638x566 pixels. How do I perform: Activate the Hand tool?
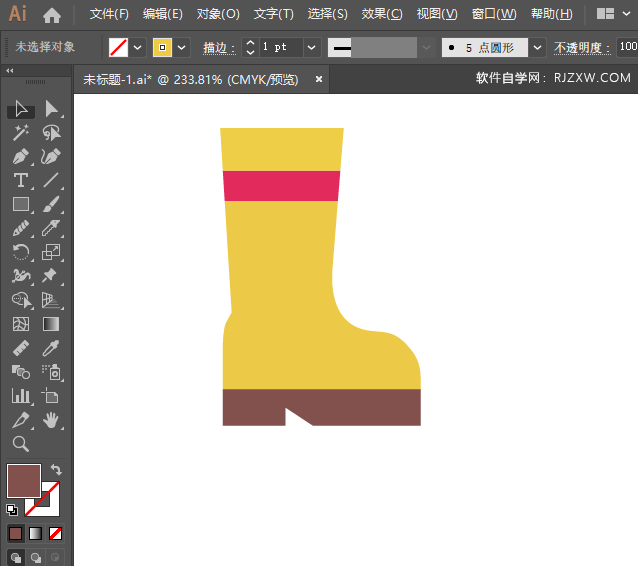(51, 420)
